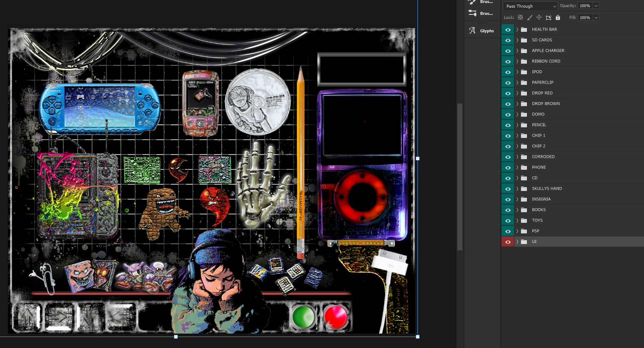Click the lock transparent pixels icon
The image size is (644, 348).
click(520, 17)
